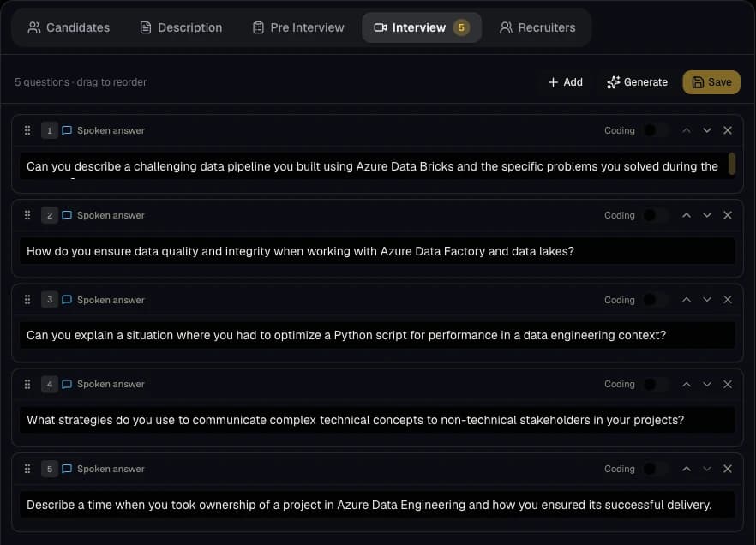The width and height of the screenshot is (756, 545).
Task: Open the Candidates tab
Action: (69, 27)
